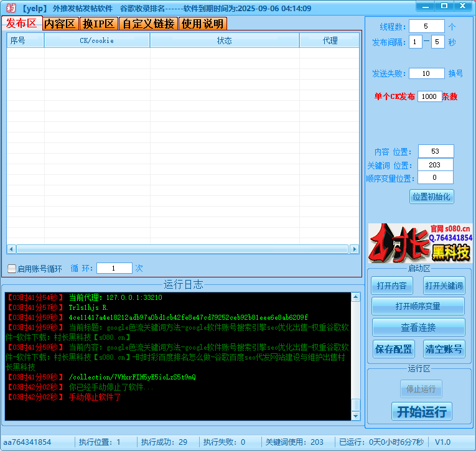This screenshot has height=451, width=476.
Task: Click the 发布间隔 maximum seconds field
Action: pyautogui.click(x=438, y=42)
